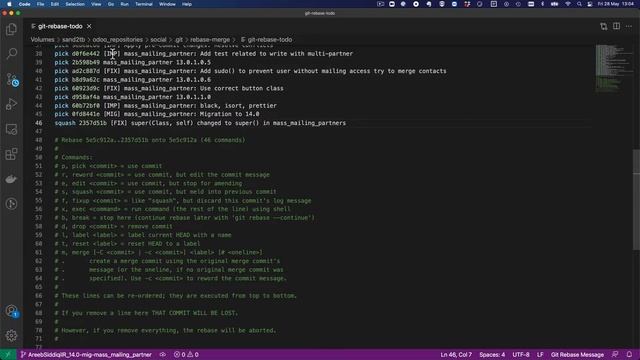Open the Run and Debug view
The width and height of the screenshot is (640, 360).
tap(11, 104)
